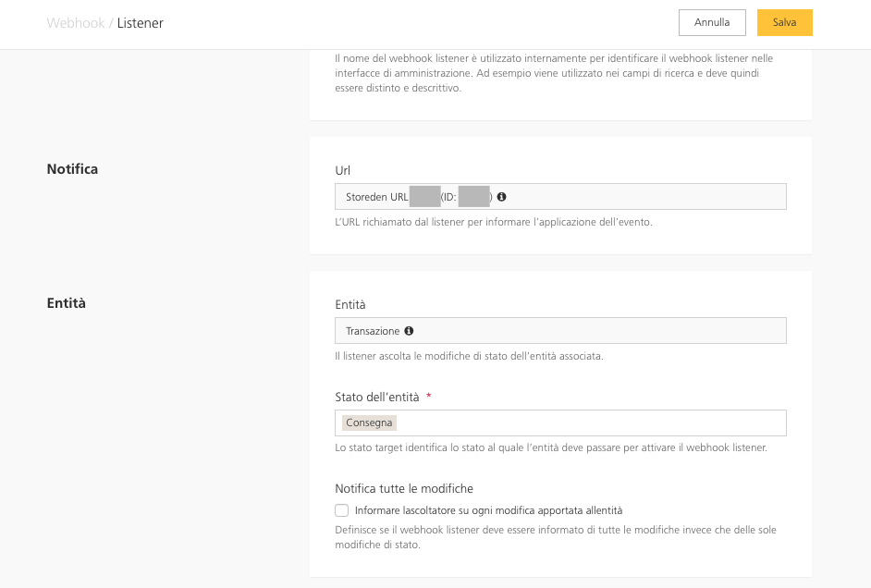The width and height of the screenshot is (871, 588).
Task: Click the entity listener description text
Action: pyautogui.click(x=469, y=356)
